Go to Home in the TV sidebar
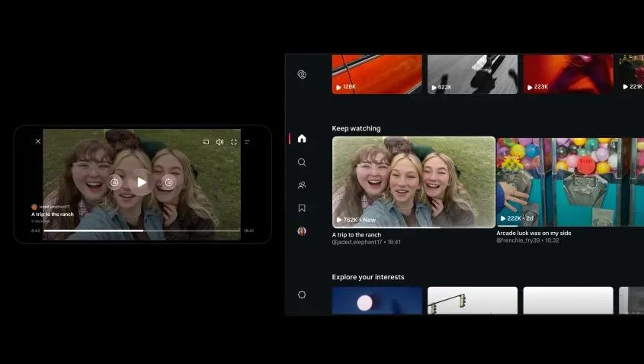 coord(302,139)
